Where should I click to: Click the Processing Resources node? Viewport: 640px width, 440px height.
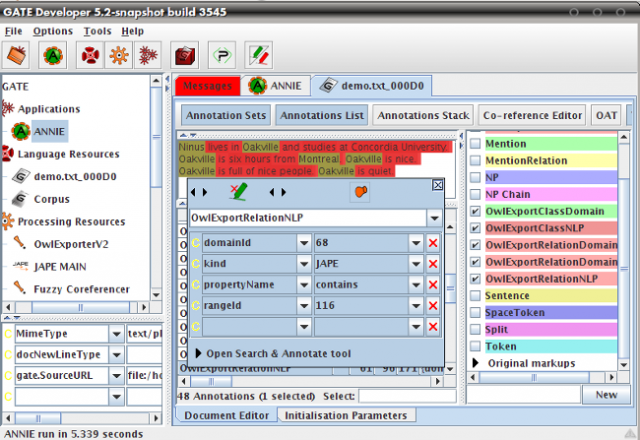(71, 222)
